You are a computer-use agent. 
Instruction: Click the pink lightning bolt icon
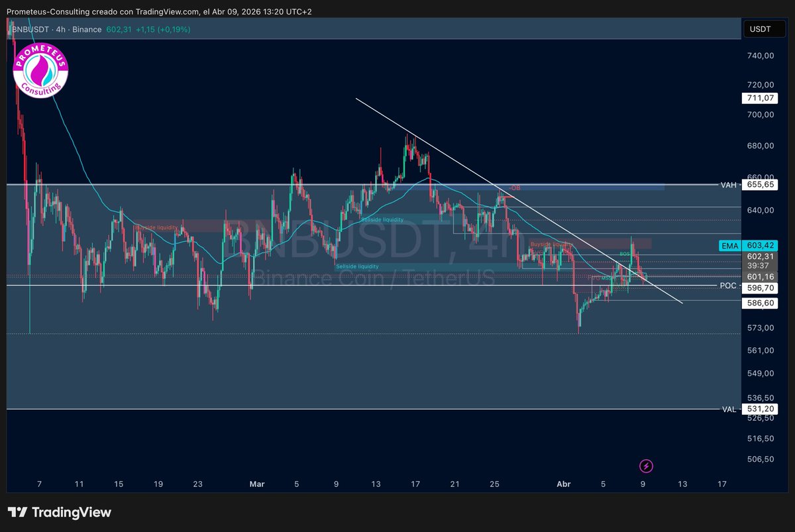click(x=647, y=466)
